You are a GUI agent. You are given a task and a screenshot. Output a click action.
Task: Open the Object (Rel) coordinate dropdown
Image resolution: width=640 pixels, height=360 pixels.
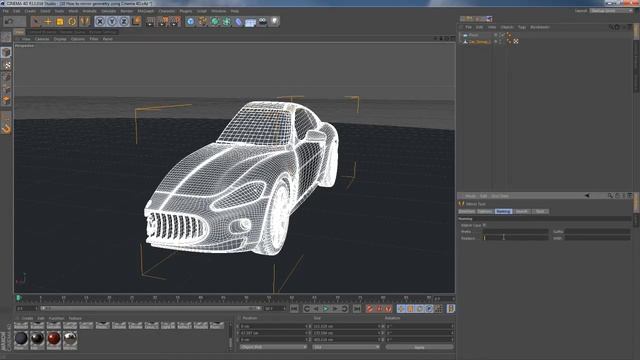[273, 347]
